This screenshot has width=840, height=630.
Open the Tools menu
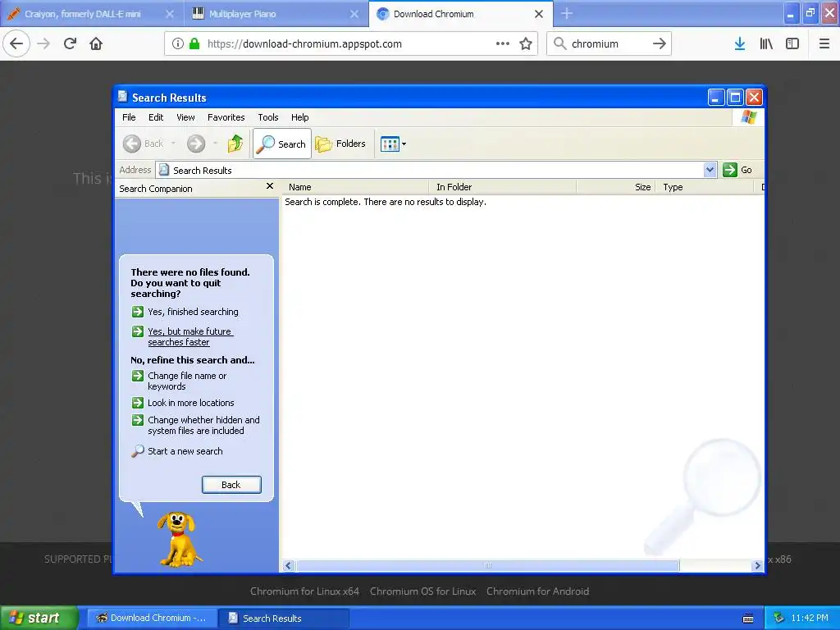click(x=268, y=117)
